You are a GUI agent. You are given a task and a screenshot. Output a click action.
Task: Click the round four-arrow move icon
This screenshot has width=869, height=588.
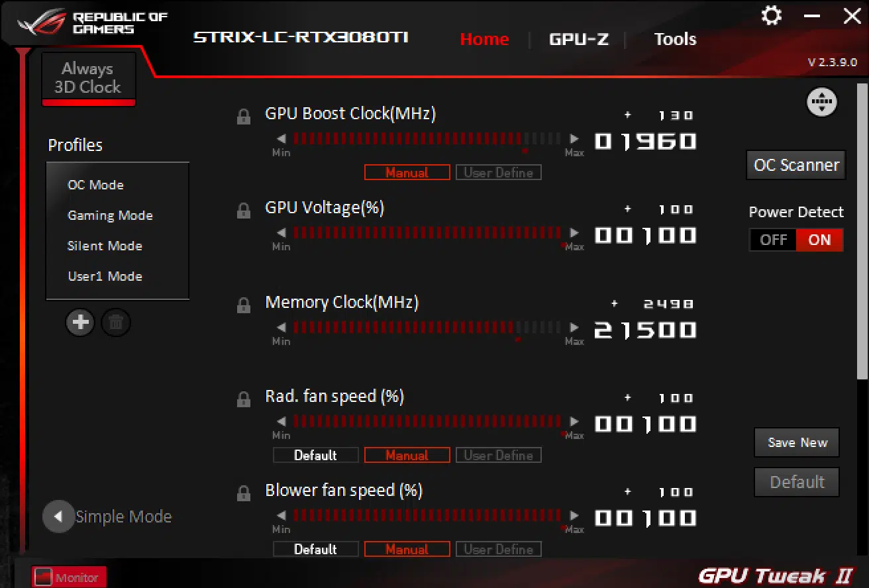tap(822, 102)
